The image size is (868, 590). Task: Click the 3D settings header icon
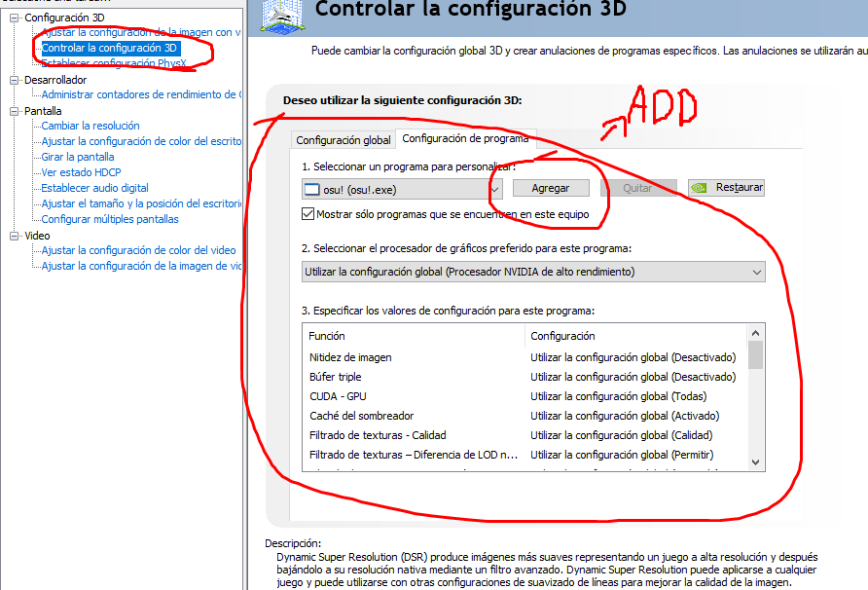point(283,16)
